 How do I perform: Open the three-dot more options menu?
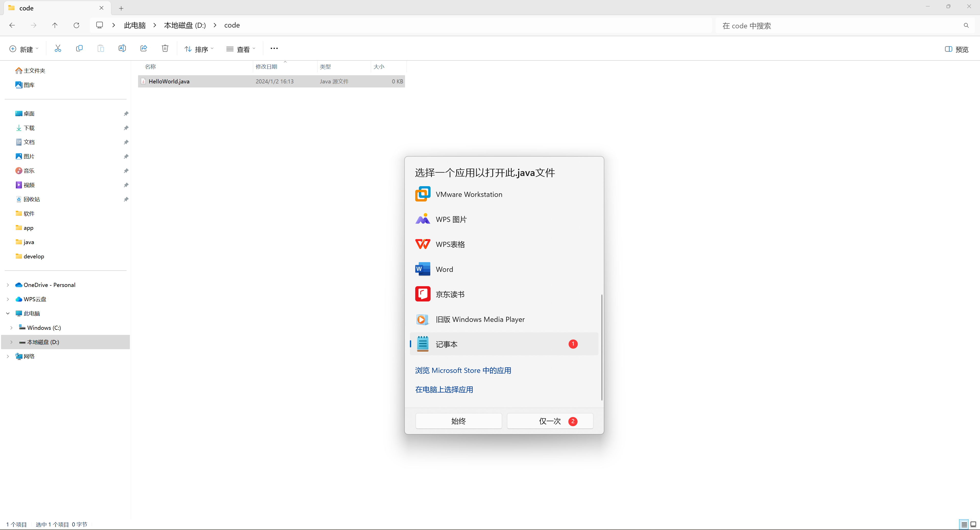(274, 48)
